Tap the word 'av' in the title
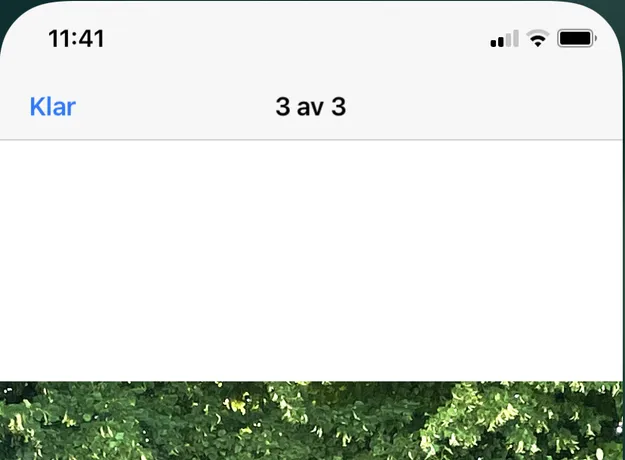The image size is (625, 460). (x=311, y=108)
